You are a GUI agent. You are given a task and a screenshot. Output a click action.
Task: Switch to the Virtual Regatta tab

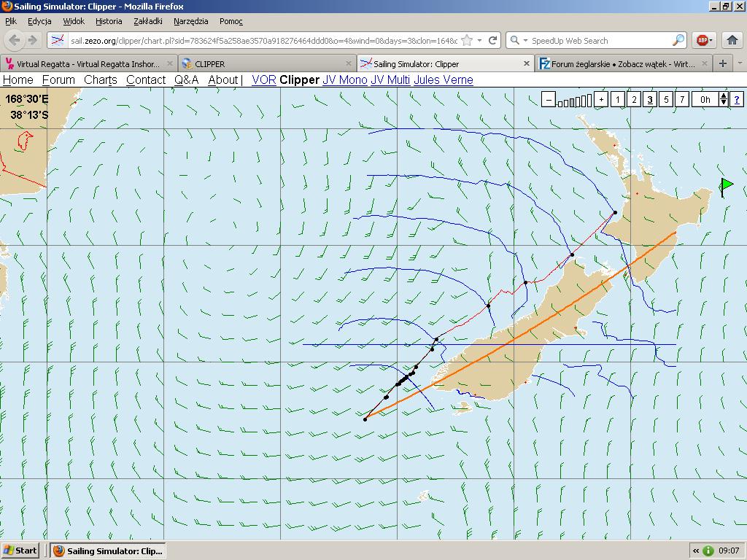(88, 63)
